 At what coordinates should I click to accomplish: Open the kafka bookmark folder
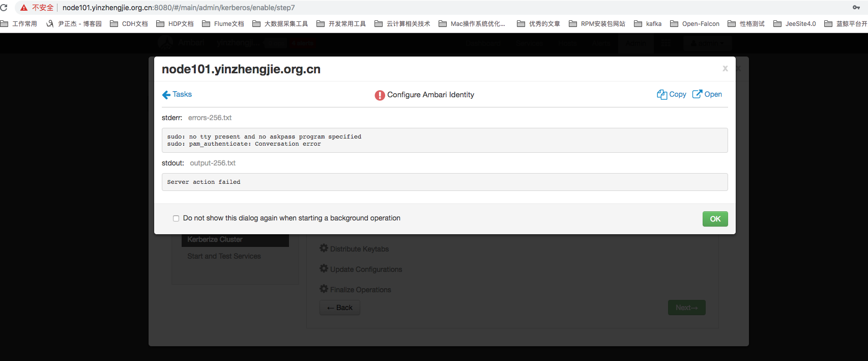[x=648, y=24]
